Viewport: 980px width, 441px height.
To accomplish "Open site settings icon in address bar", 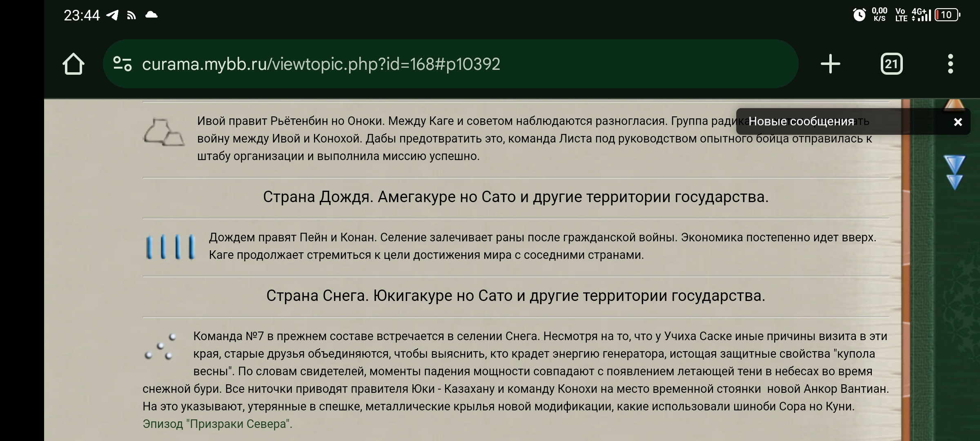I will 122,64.
